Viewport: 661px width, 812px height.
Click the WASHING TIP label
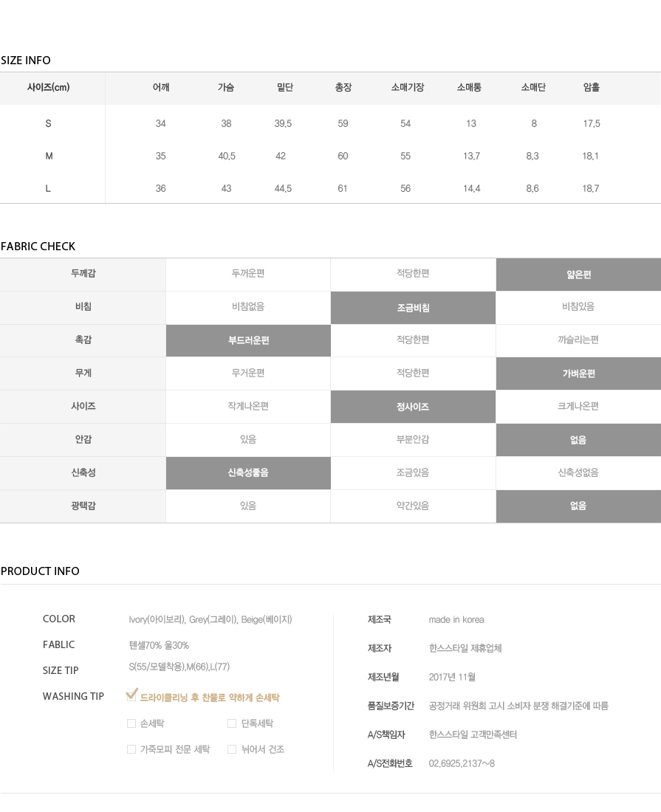[x=73, y=697]
